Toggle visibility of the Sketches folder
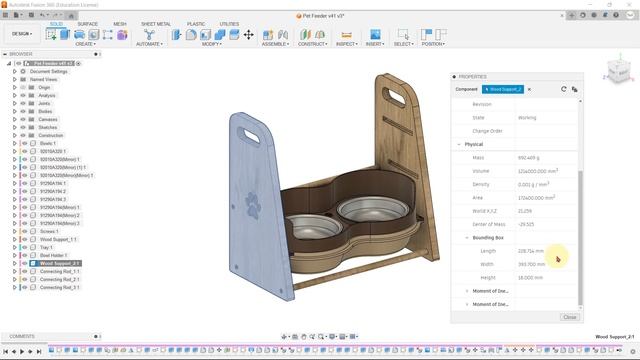The height and width of the screenshot is (360, 640). (23, 127)
